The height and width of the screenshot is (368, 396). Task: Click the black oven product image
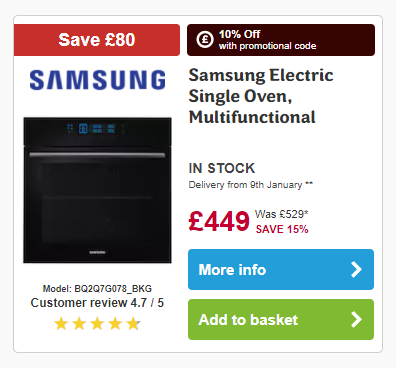click(x=97, y=190)
